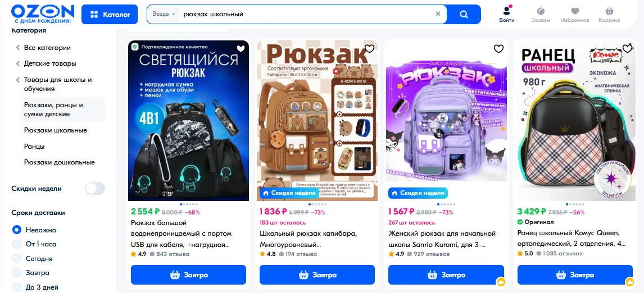
Task: Toggle the Скидки недели switch
Action: [95, 189]
